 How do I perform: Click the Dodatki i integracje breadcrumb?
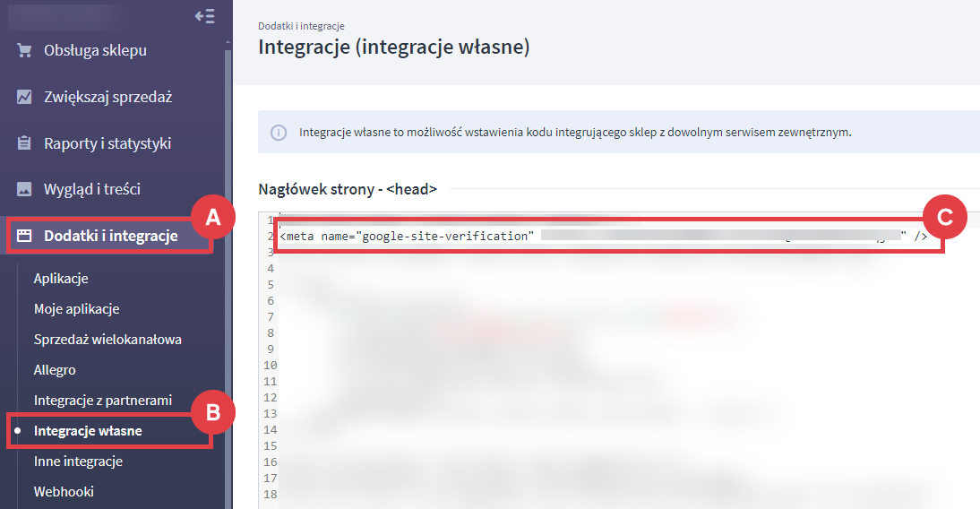(x=301, y=26)
